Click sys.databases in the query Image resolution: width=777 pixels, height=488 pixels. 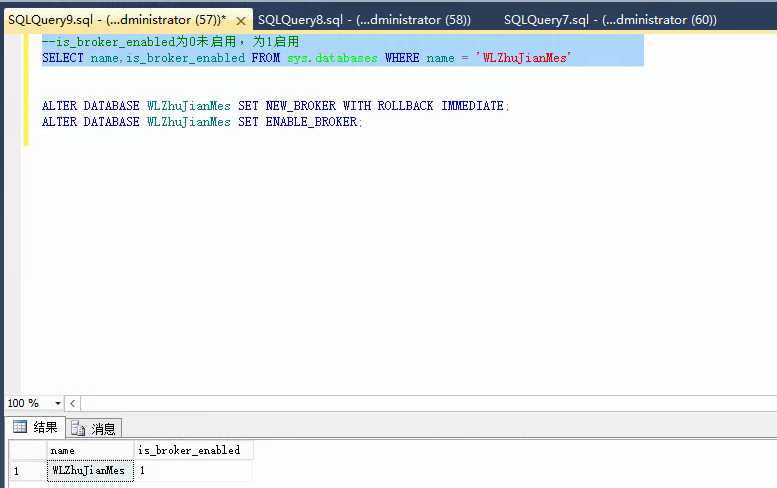coord(333,58)
